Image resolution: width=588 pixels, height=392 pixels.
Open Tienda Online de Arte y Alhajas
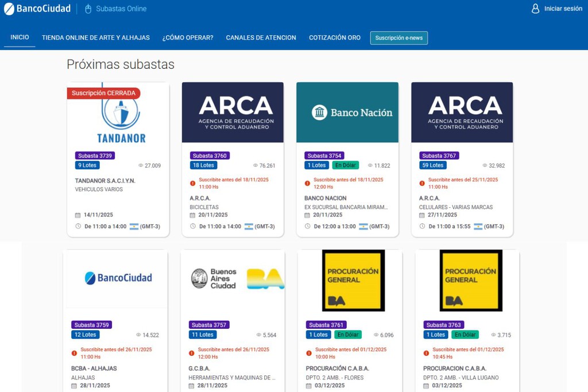[95, 37]
